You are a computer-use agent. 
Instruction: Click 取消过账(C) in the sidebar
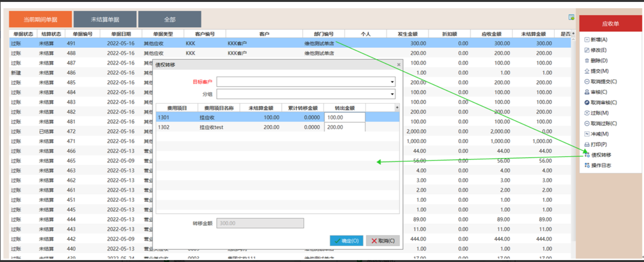pyautogui.click(x=603, y=124)
